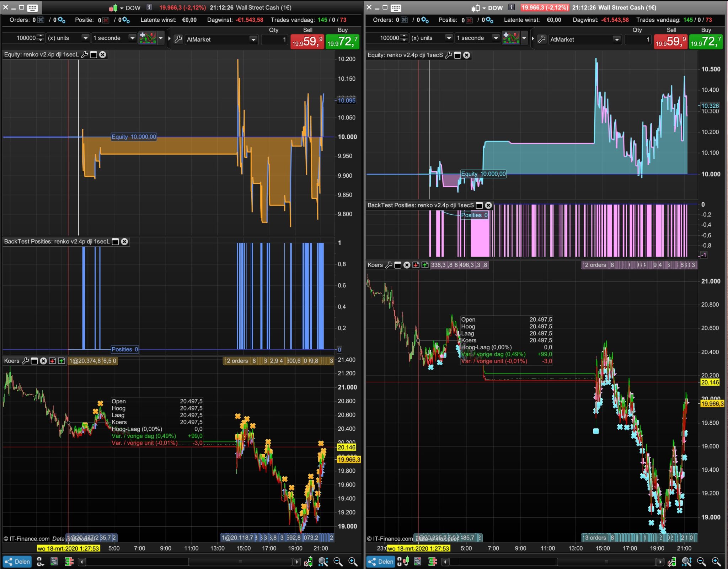The width and height of the screenshot is (728, 569).
Task: Expand the '1 seconde' timeframe dropdown in left window
Action: 132,38
